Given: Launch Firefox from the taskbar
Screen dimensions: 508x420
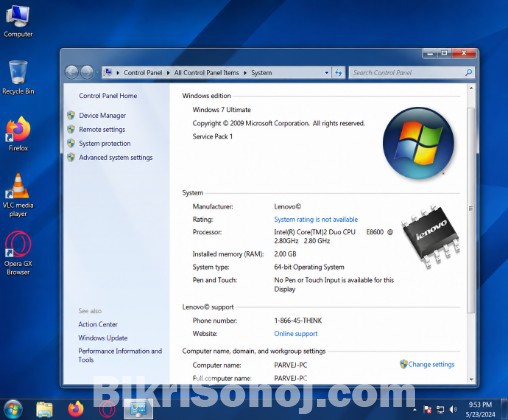Looking at the screenshot, I should point(76,409).
